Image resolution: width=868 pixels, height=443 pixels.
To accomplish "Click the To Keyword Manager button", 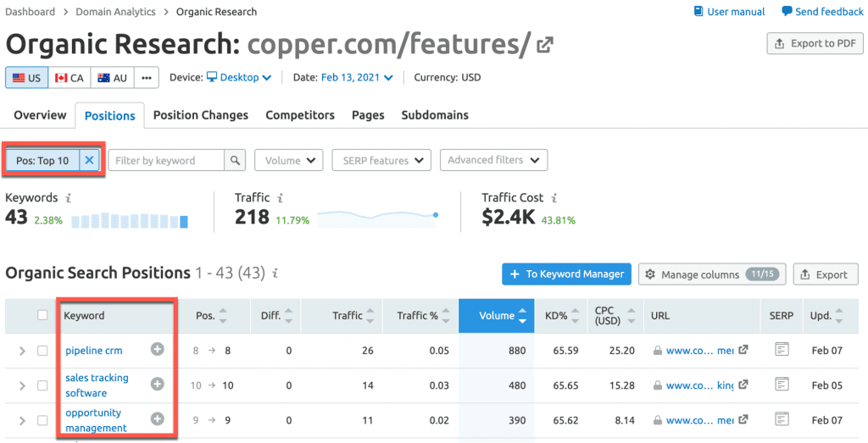I will 566,274.
